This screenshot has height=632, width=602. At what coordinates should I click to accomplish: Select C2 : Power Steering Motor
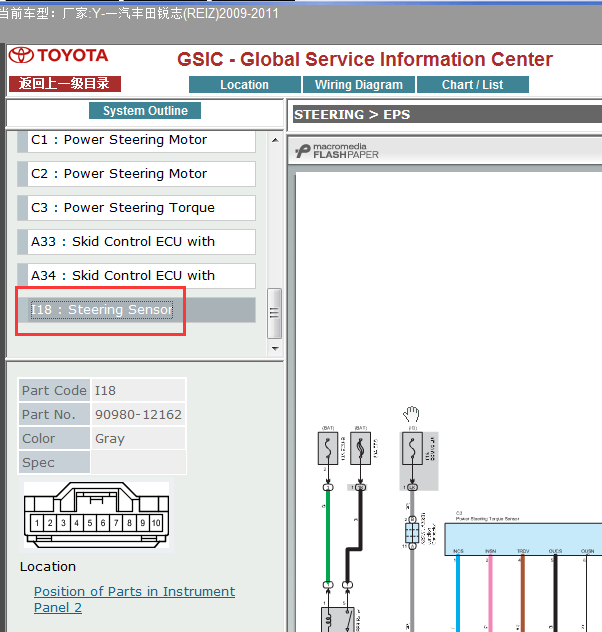coord(137,174)
